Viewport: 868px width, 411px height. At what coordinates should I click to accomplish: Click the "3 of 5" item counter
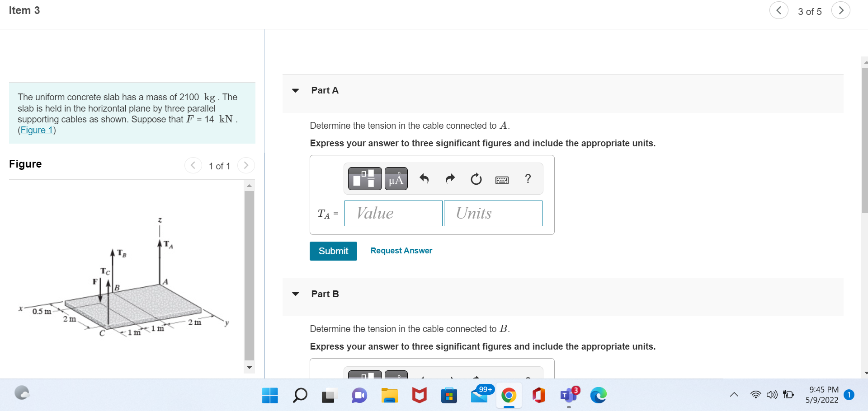click(810, 12)
